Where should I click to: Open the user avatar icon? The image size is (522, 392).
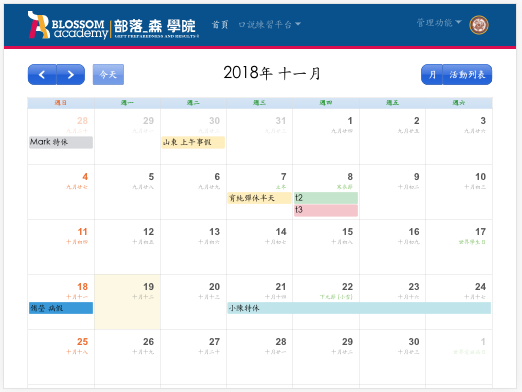pos(479,25)
